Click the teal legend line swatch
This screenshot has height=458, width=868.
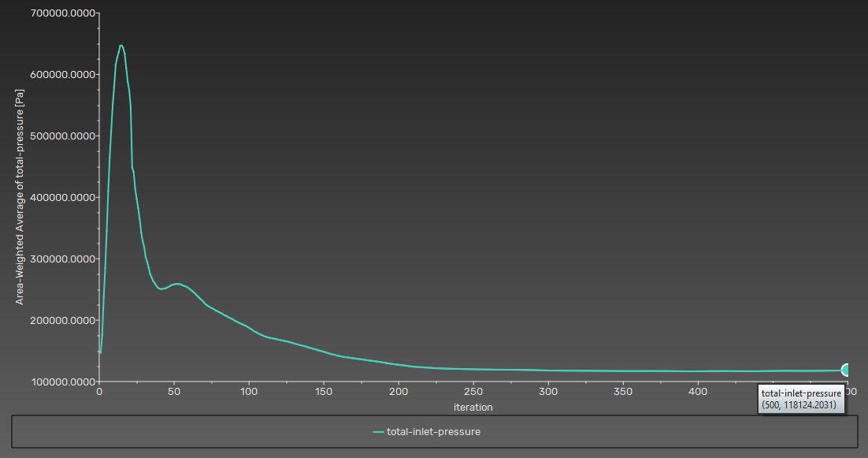[x=378, y=431]
